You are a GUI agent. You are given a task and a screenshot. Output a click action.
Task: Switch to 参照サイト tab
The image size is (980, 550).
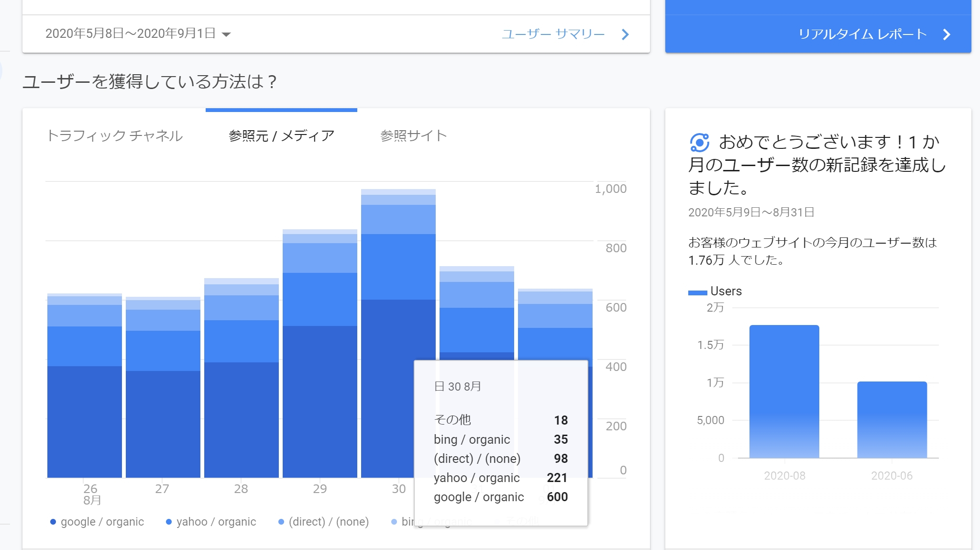coord(413,136)
